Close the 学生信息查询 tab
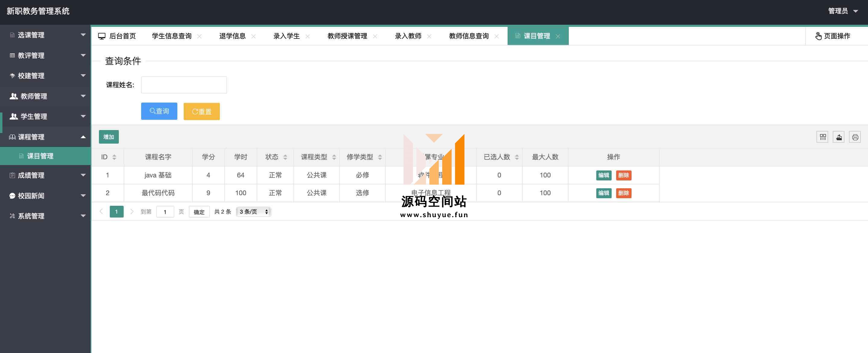This screenshot has height=353, width=868. 199,37
